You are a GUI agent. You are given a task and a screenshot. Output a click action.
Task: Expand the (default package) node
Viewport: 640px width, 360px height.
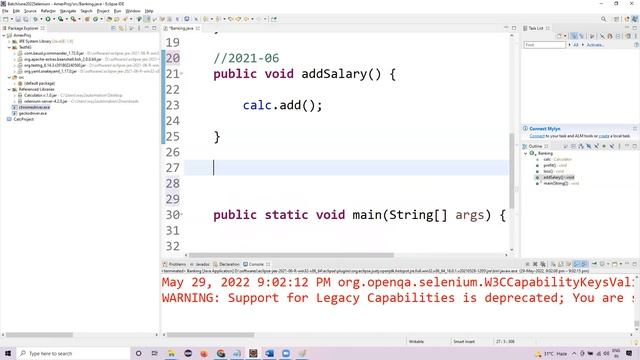15,83
